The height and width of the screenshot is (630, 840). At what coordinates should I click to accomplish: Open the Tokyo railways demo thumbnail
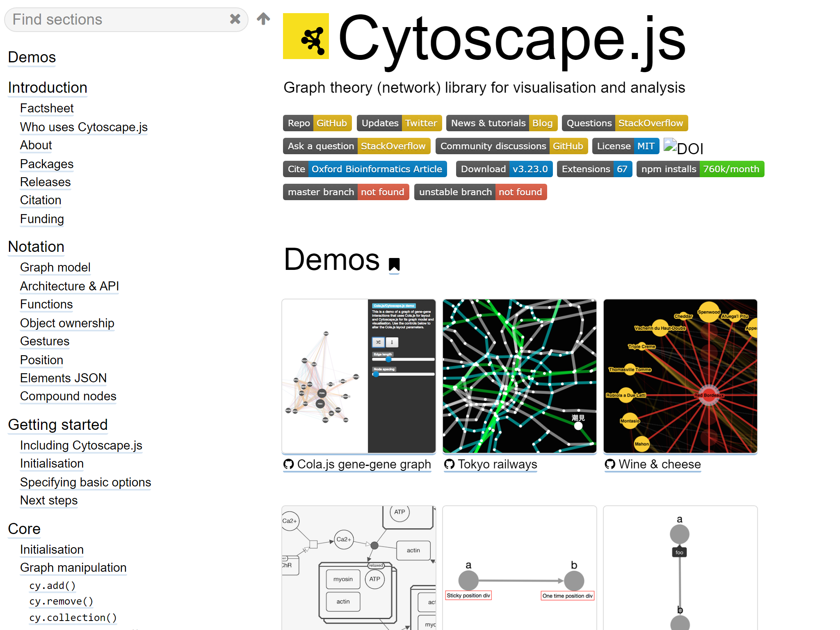(x=520, y=376)
